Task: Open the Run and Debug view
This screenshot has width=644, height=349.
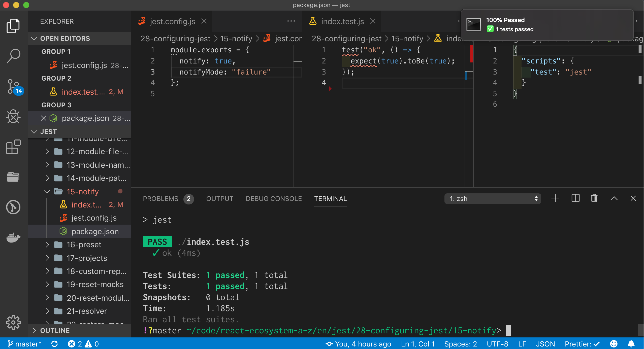Action: pyautogui.click(x=13, y=117)
